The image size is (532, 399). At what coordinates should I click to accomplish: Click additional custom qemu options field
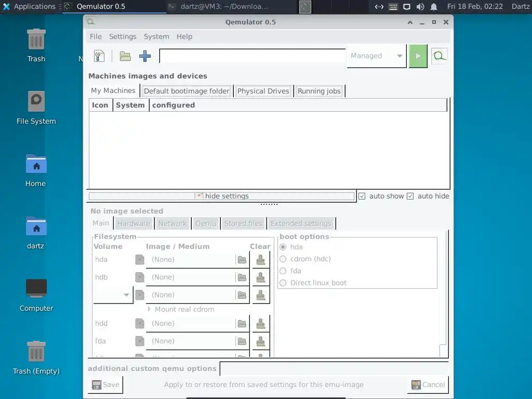334,368
